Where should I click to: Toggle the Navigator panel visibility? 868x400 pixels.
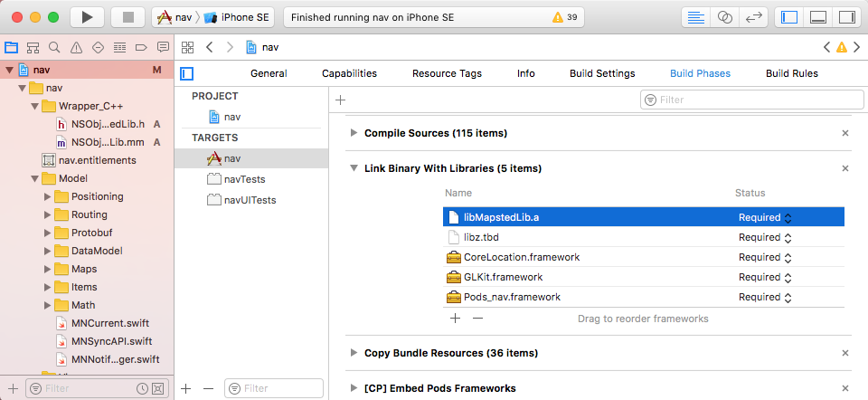[789, 17]
